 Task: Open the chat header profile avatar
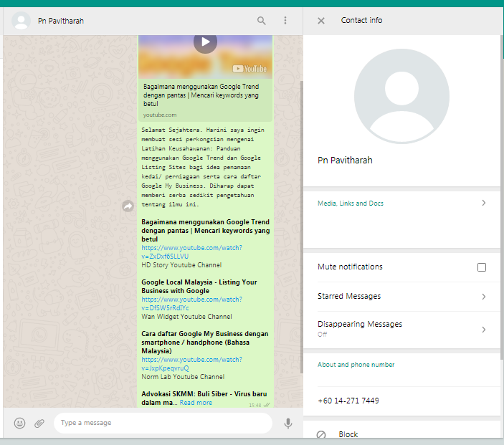point(22,21)
